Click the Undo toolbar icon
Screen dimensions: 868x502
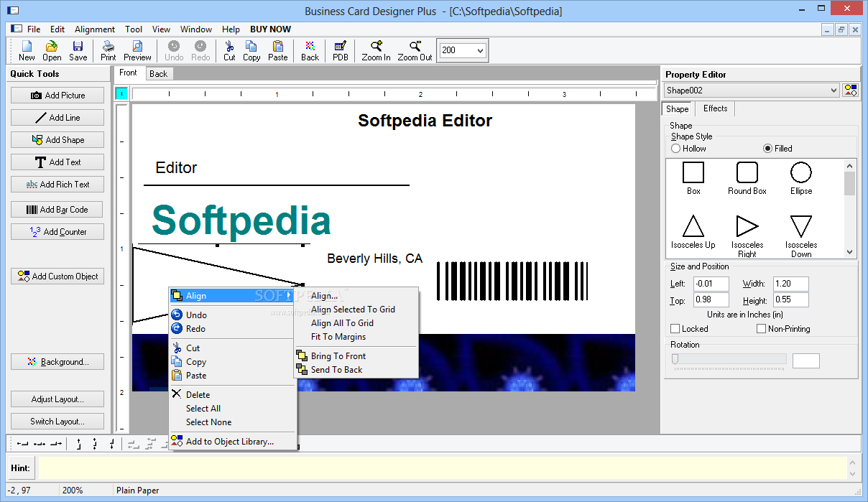tap(175, 51)
